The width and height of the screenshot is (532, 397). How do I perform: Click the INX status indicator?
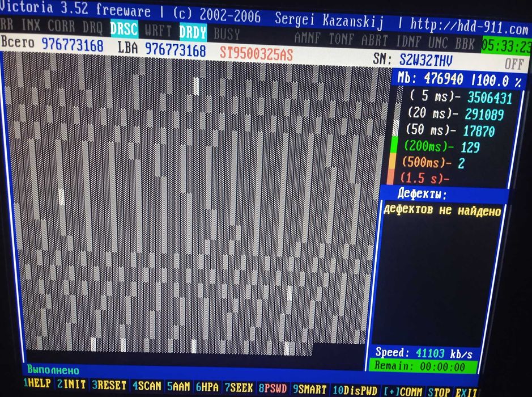click(x=31, y=25)
